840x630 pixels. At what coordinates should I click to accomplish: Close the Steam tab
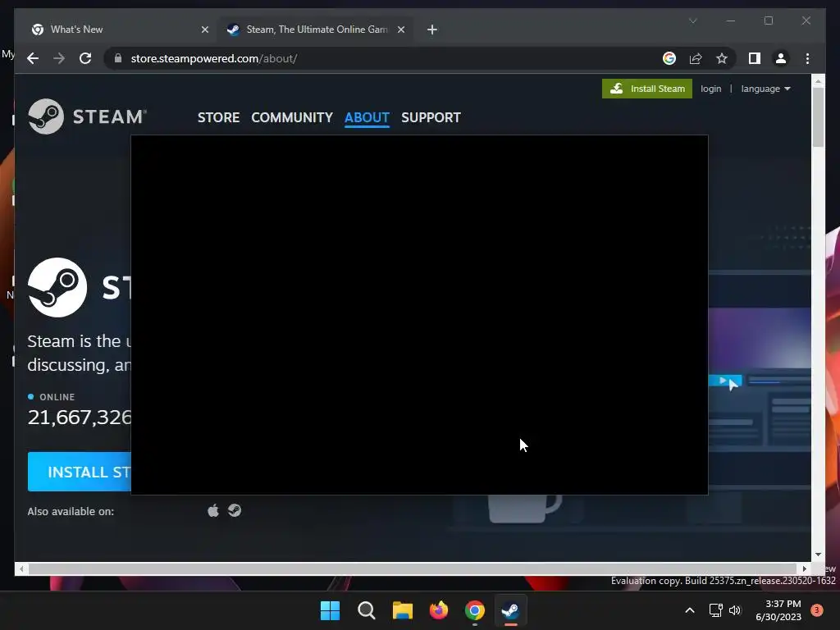point(400,30)
